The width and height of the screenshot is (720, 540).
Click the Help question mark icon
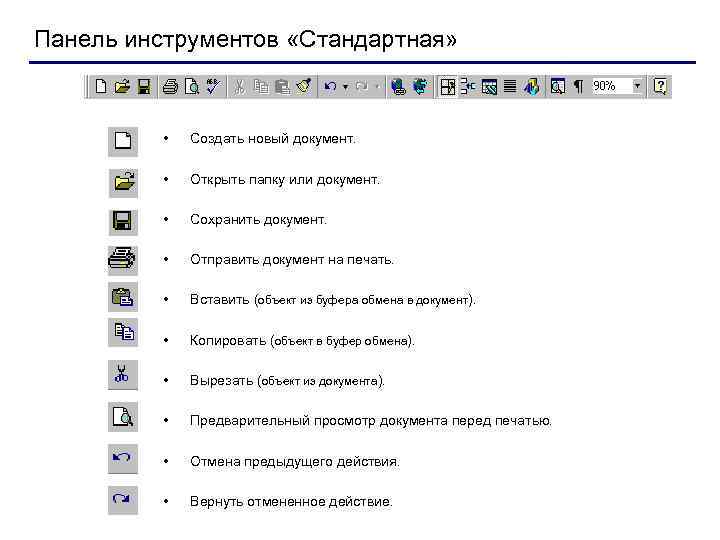660,86
